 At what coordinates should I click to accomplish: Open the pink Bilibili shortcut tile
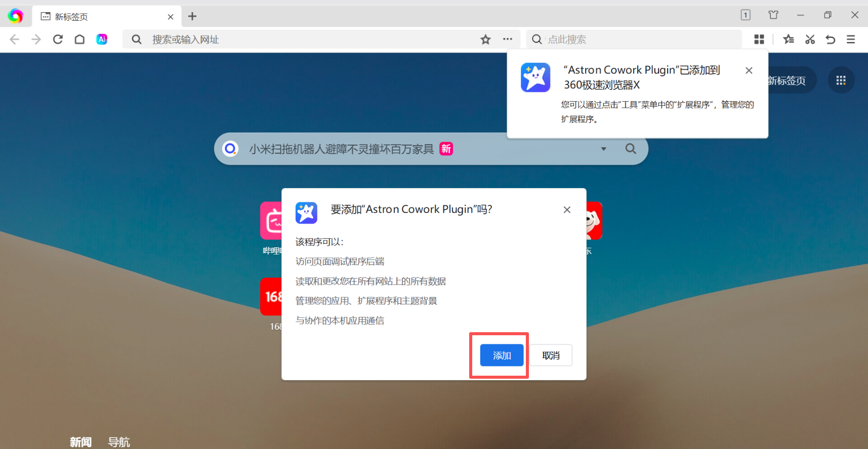pos(271,220)
